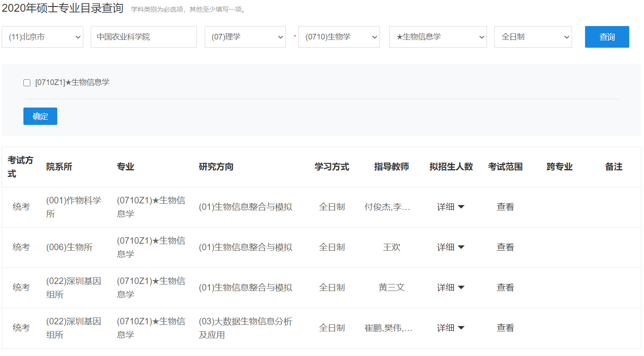Open the (07)理学 subject category dropdown
The width and height of the screenshot is (644, 356).
click(245, 37)
